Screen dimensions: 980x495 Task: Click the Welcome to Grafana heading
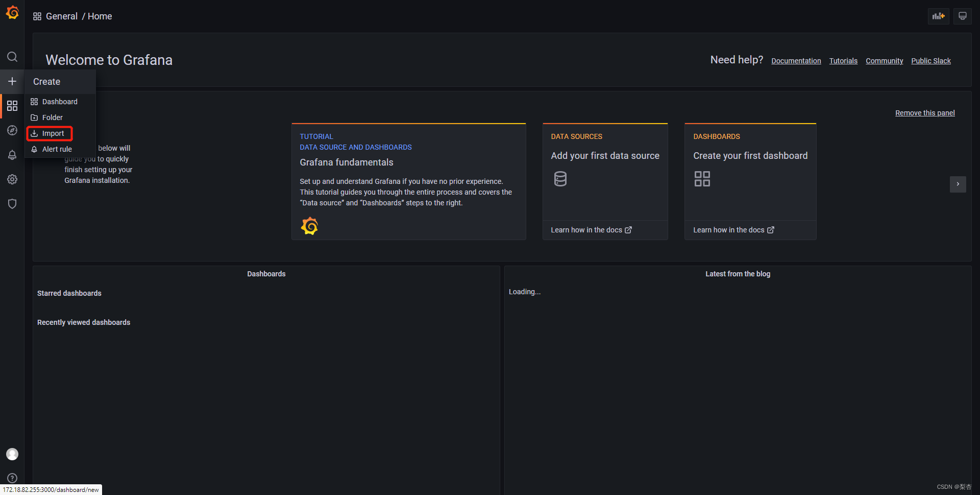(109, 60)
